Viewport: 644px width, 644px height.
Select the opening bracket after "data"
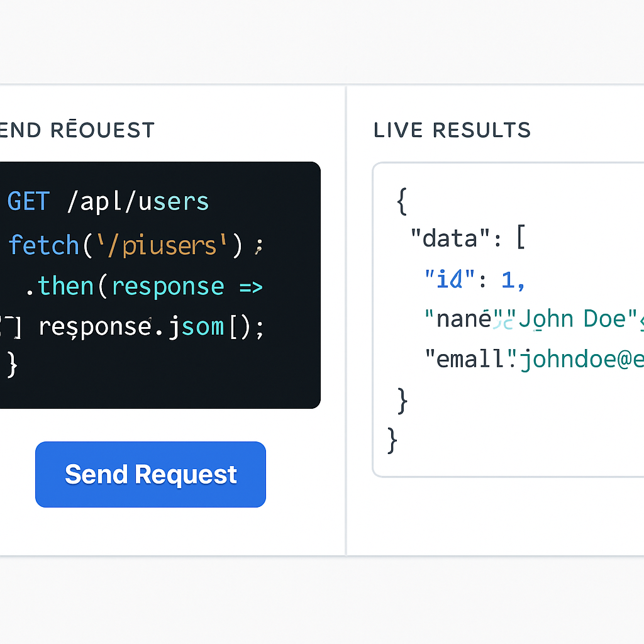(522, 238)
